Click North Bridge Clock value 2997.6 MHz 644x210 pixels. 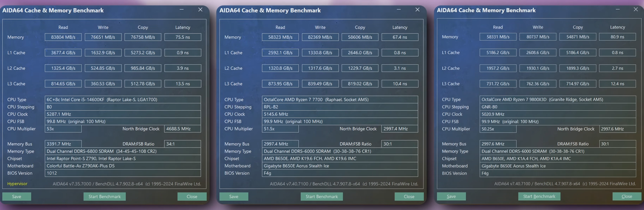tap(617, 129)
